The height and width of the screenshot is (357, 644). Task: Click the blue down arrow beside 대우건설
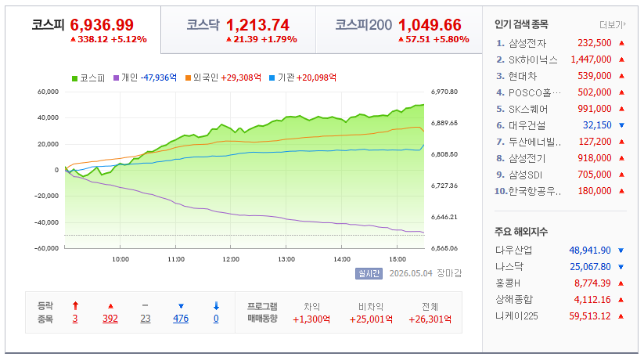click(x=622, y=125)
